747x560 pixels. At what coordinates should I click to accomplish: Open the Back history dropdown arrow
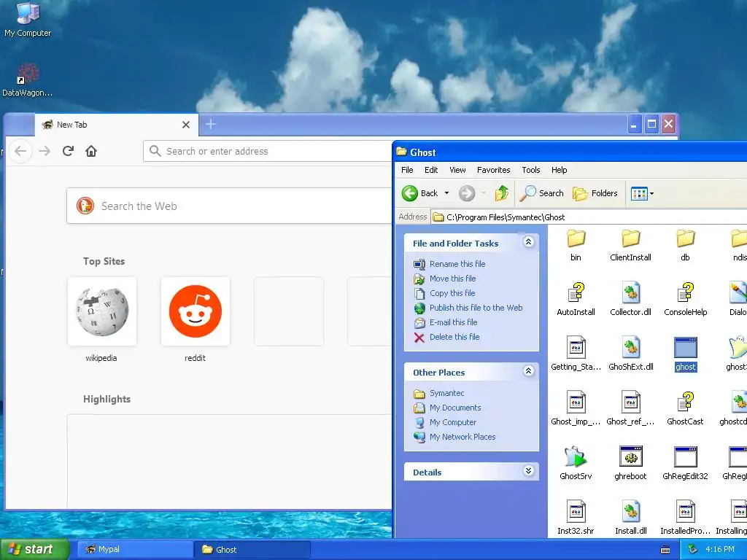(446, 193)
